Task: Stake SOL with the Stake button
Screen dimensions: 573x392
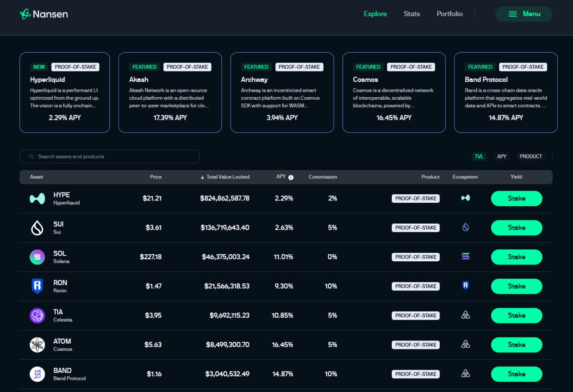Action: click(517, 257)
